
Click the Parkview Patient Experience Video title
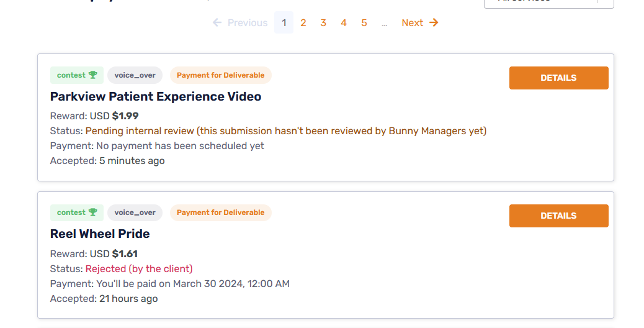pos(156,96)
